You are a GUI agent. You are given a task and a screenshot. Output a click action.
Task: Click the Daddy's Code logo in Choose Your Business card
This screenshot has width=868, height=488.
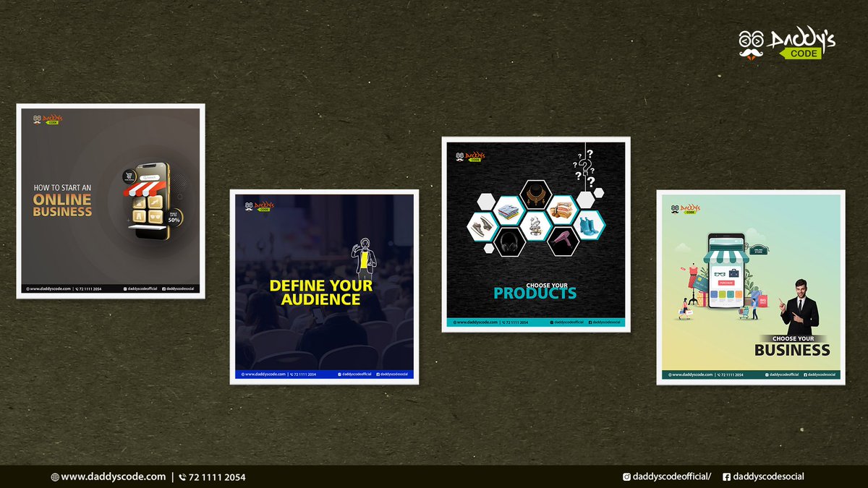pyautogui.click(x=685, y=209)
